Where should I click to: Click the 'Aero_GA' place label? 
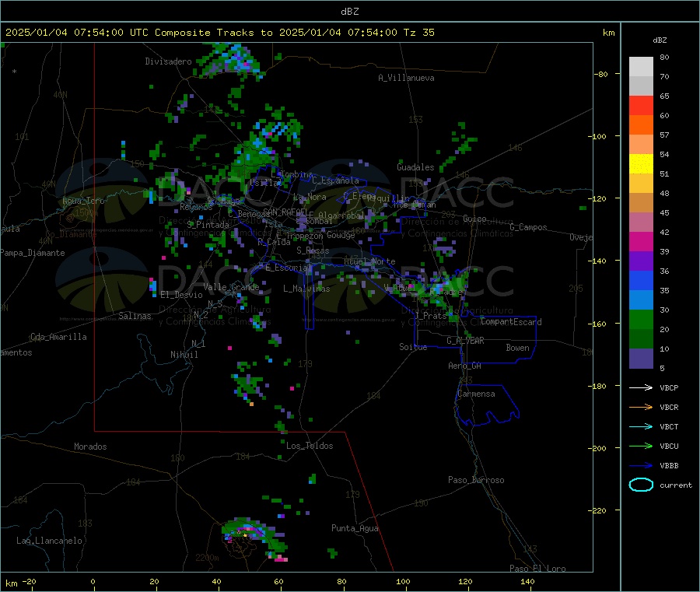click(x=464, y=366)
